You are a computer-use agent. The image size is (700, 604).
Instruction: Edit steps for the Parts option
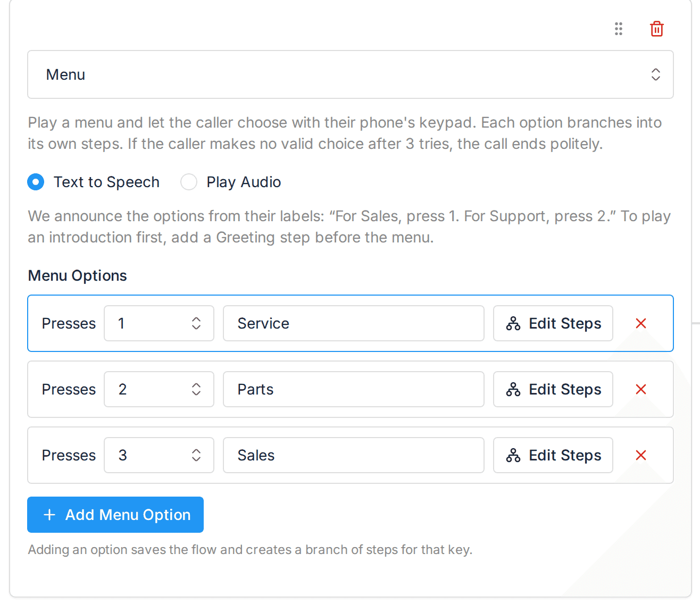tap(553, 389)
